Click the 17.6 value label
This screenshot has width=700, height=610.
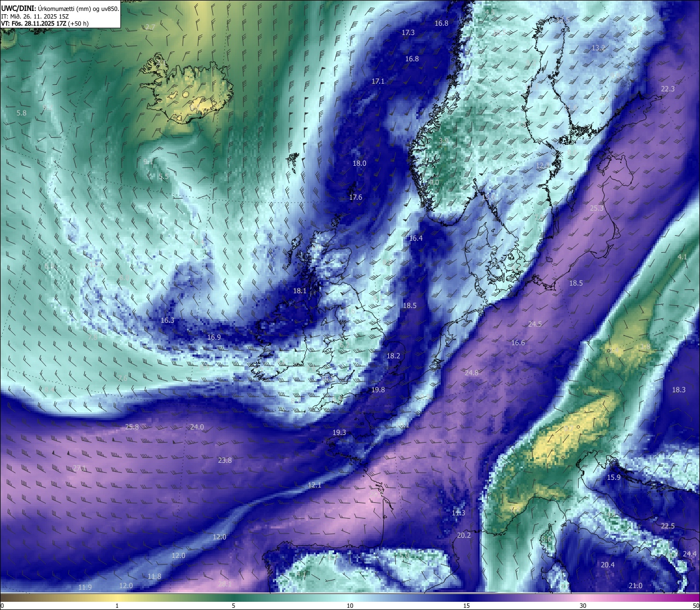(355, 197)
